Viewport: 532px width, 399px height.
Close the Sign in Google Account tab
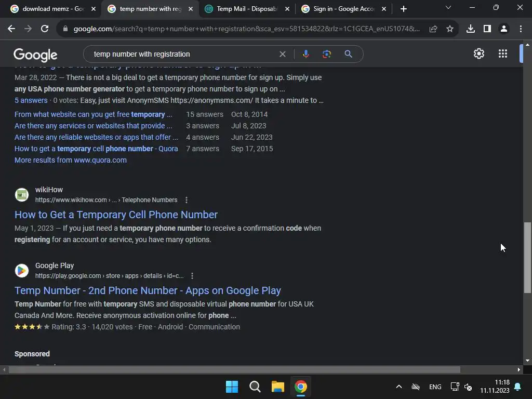[384, 9]
